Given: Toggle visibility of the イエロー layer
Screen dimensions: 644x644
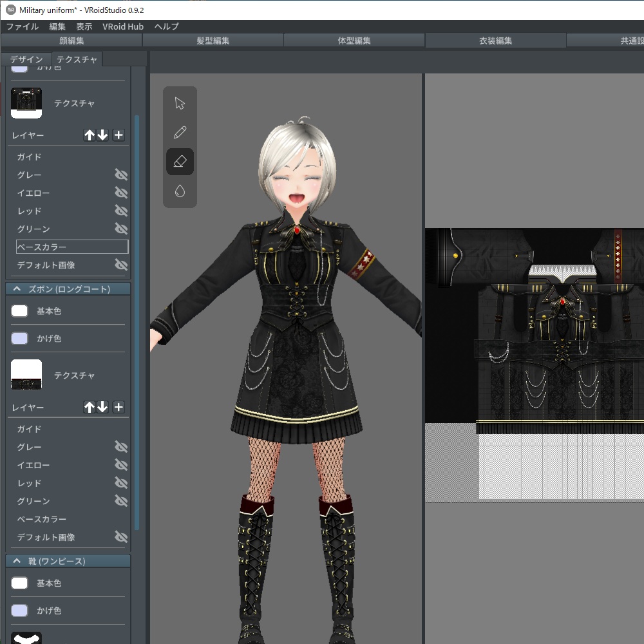Looking at the screenshot, I should tap(121, 193).
